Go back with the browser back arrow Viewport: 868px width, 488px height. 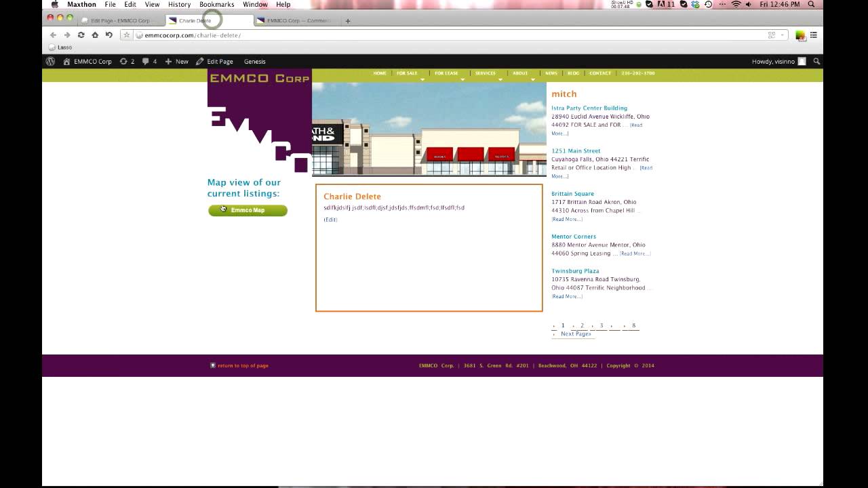coord(53,35)
